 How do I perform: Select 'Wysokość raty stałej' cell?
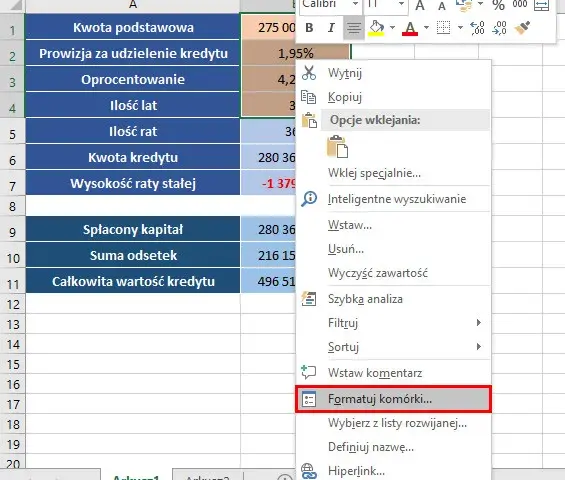coord(133,183)
